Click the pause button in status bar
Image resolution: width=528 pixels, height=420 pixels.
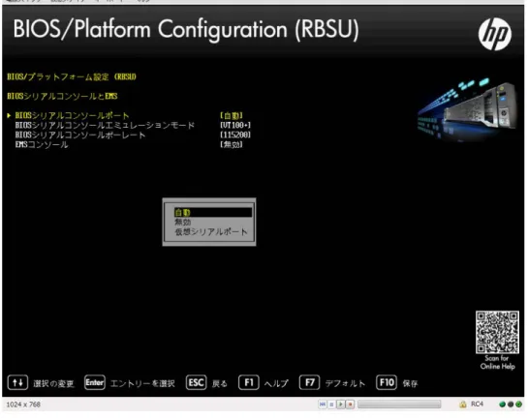pos(331,405)
